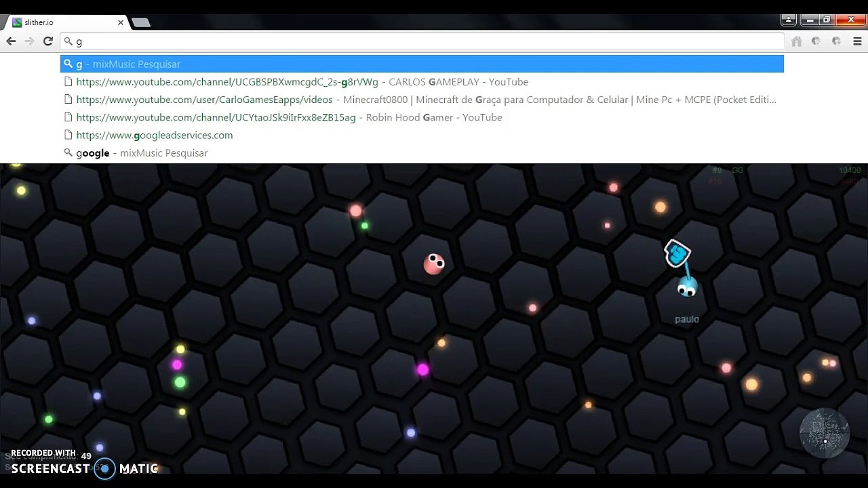
Task: Choose the googleadservices.com URL suggestion
Action: click(x=422, y=135)
